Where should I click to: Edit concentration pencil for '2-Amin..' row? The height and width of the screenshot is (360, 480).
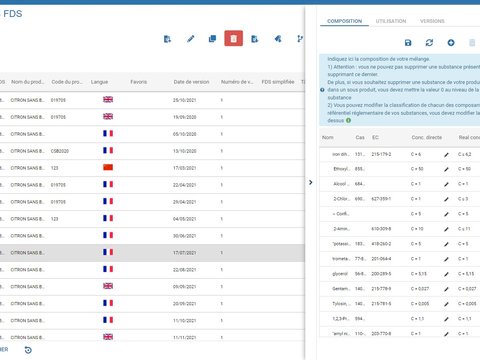(x=446, y=229)
